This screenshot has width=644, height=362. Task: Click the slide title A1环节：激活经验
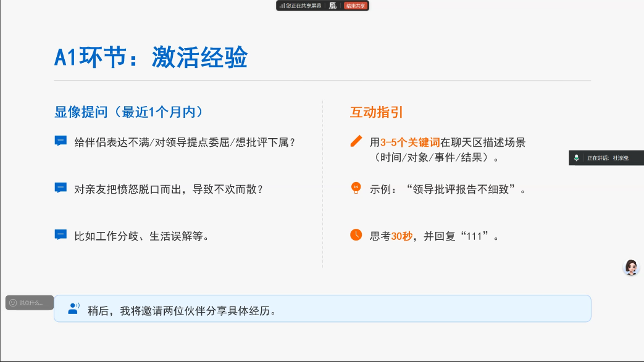151,57
